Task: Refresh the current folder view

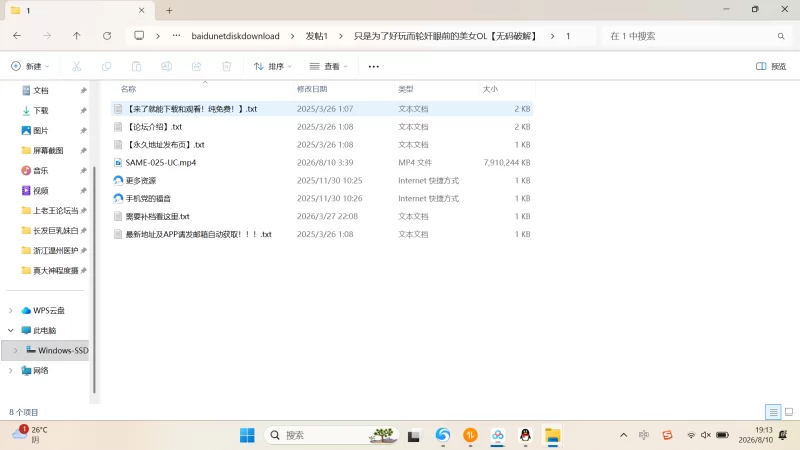Action: point(107,36)
